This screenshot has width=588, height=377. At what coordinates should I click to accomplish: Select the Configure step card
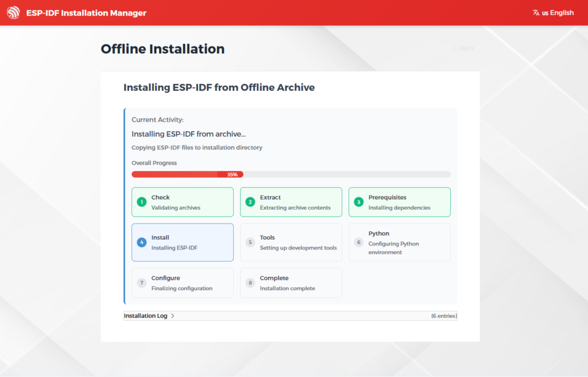(x=183, y=283)
